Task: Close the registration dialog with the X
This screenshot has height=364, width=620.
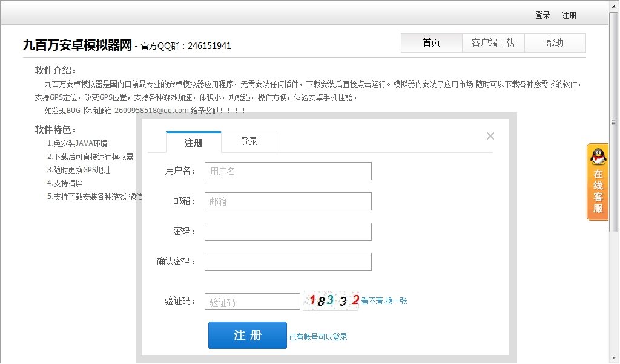Action: pyautogui.click(x=490, y=136)
